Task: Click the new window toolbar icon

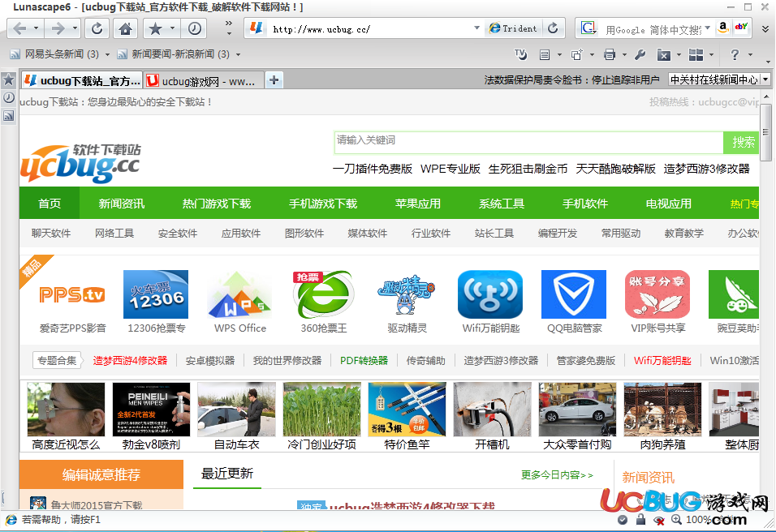Action: click(x=576, y=54)
